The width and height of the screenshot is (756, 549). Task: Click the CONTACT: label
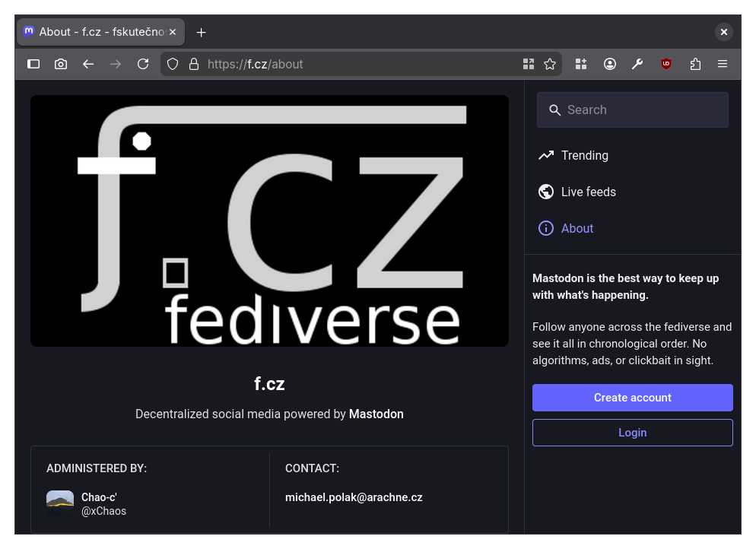coord(312,468)
